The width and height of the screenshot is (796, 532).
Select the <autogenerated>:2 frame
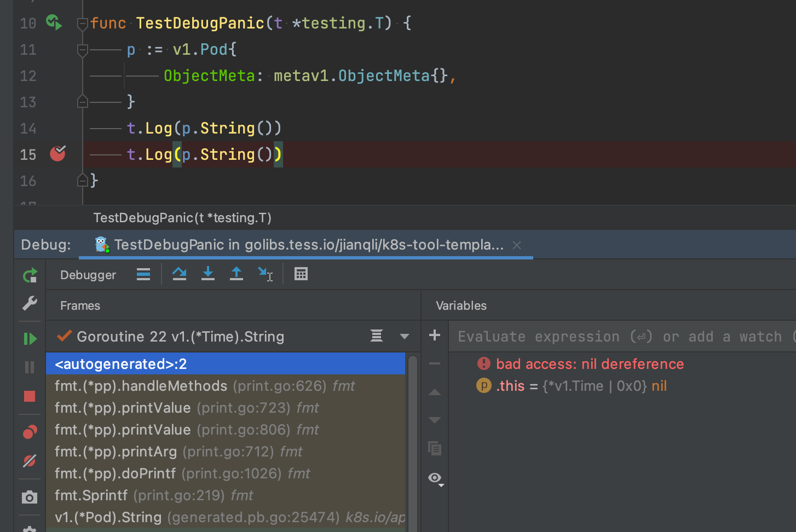226,364
